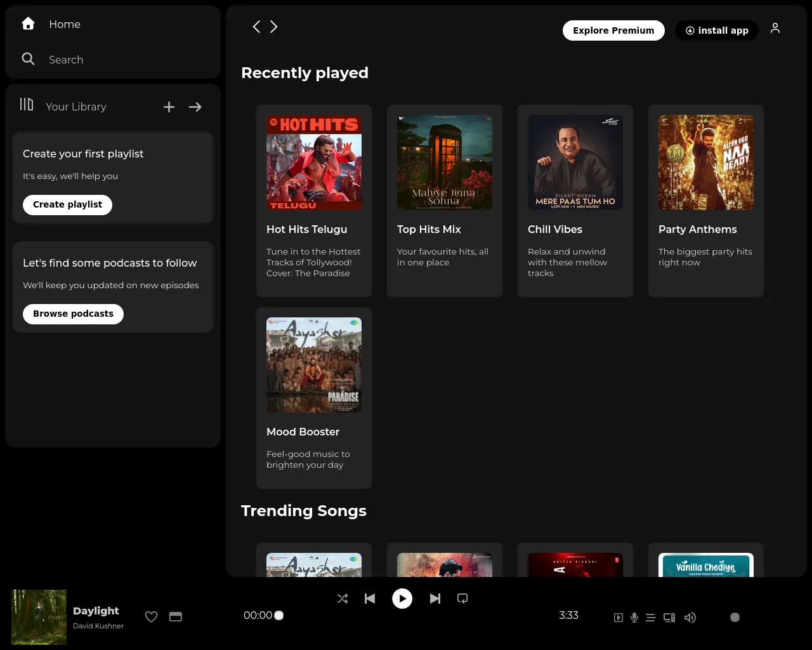Click the Daylight song title
The width and height of the screenshot is (812, 650).
pos(96,611)
